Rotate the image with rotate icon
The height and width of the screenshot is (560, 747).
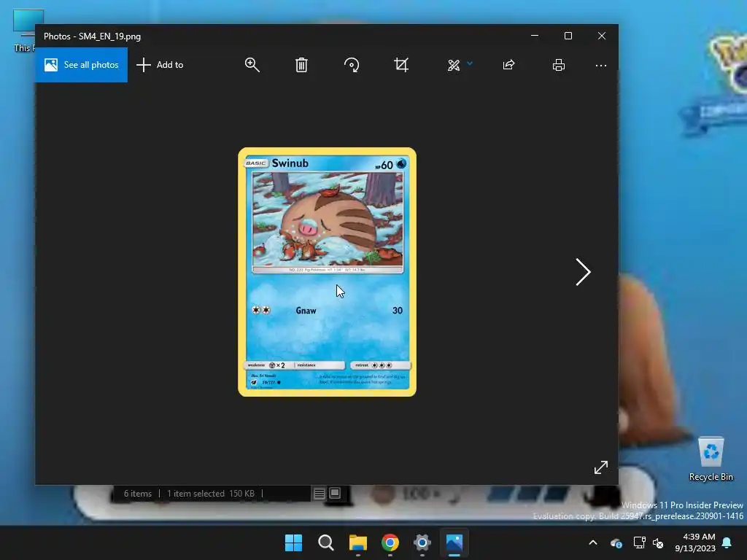(352, 65)
